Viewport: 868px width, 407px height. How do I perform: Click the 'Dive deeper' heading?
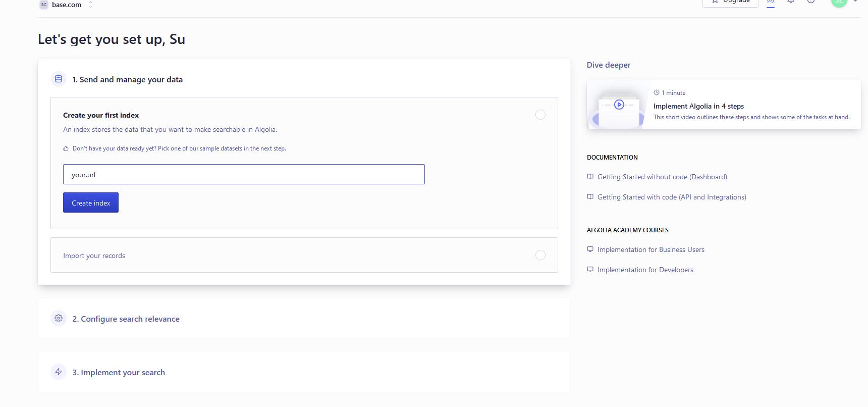coord(609,65)
